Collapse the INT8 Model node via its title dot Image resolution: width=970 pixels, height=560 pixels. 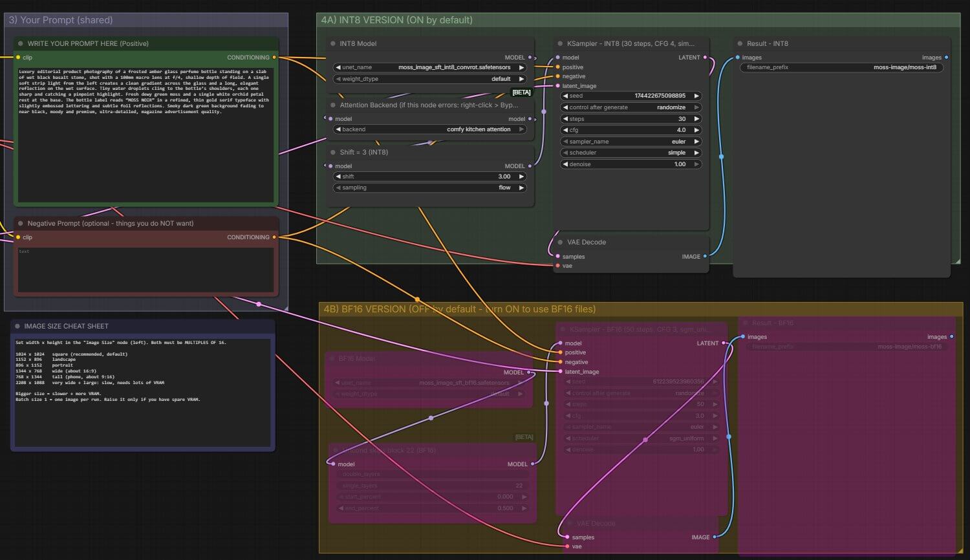[x=333, y=44]
